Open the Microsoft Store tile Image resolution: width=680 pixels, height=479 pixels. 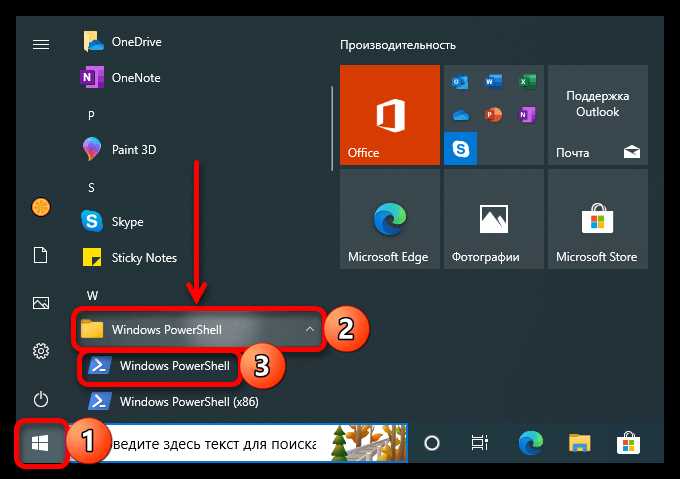point(598,219)
